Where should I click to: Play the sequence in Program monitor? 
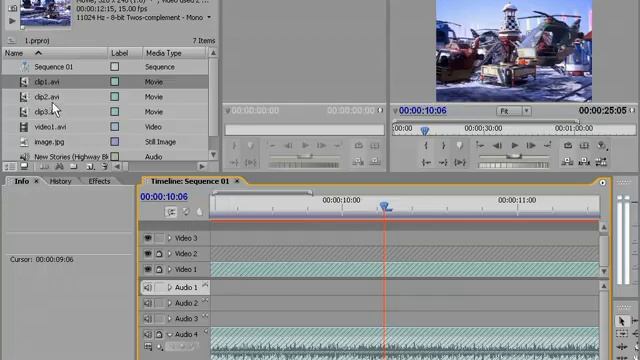[515, 145]
